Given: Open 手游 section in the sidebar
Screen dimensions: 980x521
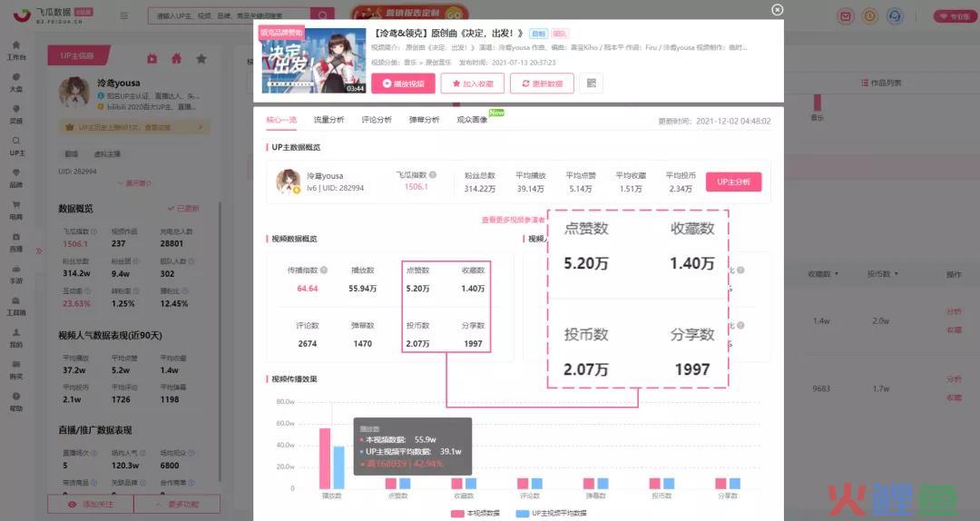Looking at the screenshot, I should (x=16, y=274).
